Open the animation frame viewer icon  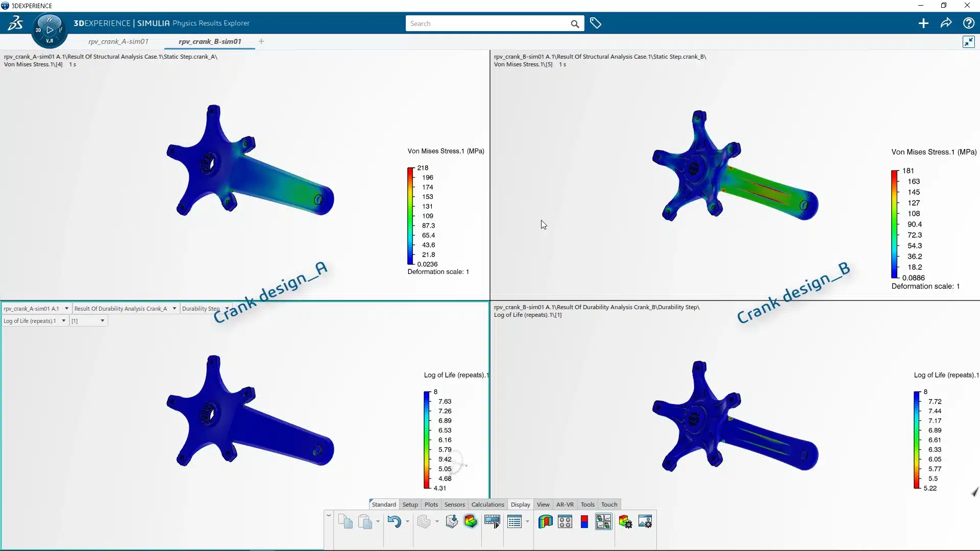click(492, 521)
